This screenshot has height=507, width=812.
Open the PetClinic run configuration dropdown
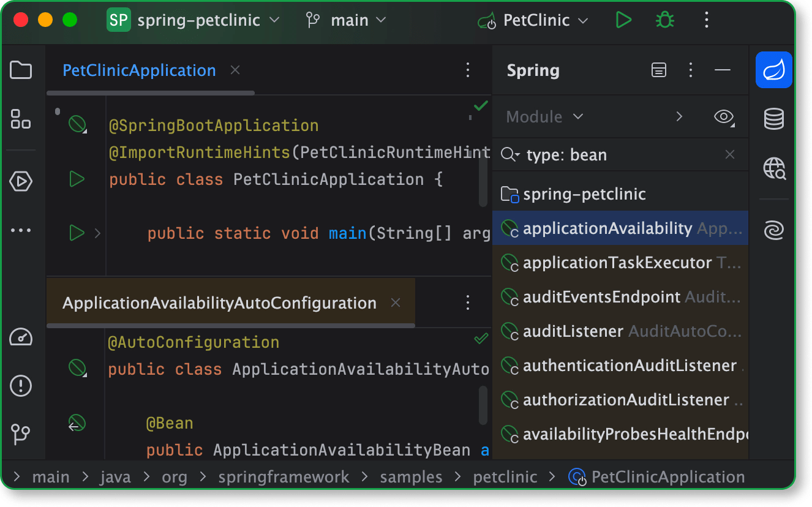point(533,20)
